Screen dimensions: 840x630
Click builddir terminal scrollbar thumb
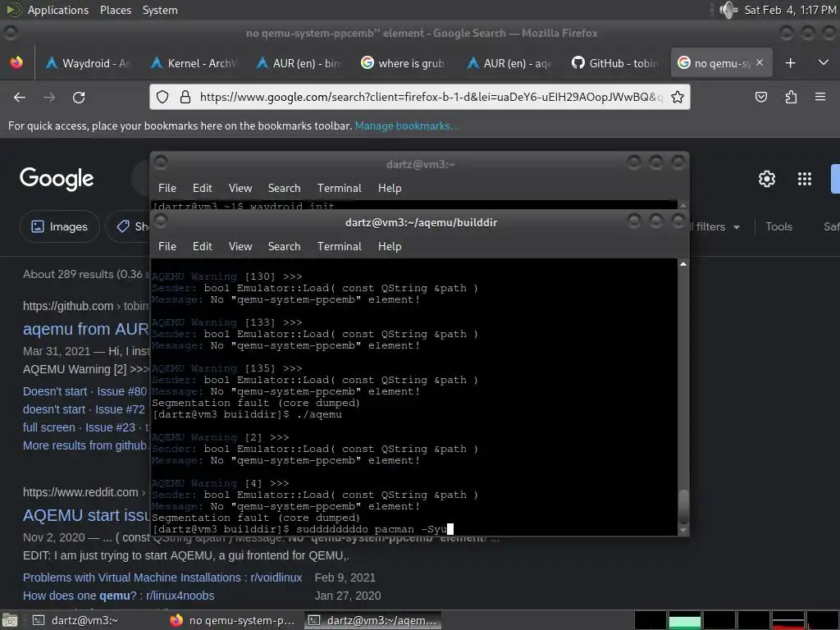683,506
